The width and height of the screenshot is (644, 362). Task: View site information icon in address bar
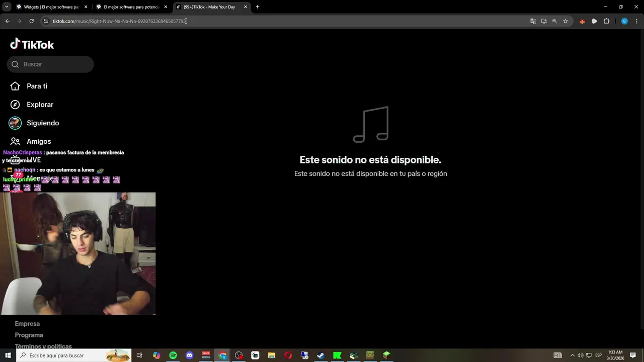click(46, 21)
